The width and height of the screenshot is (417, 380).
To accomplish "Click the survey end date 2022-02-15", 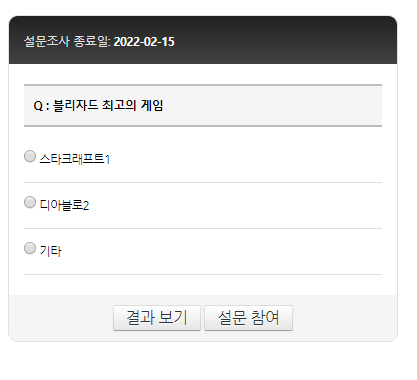I will pos(144,42).
